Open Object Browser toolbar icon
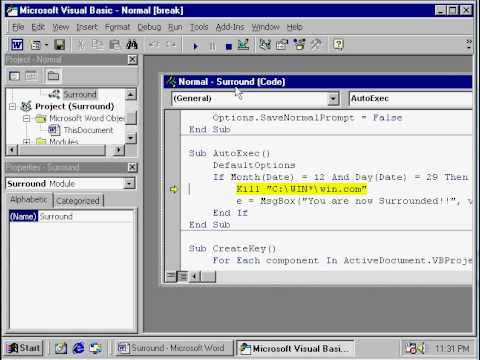This screenshot has height=360, width=480. pos(299,44)
